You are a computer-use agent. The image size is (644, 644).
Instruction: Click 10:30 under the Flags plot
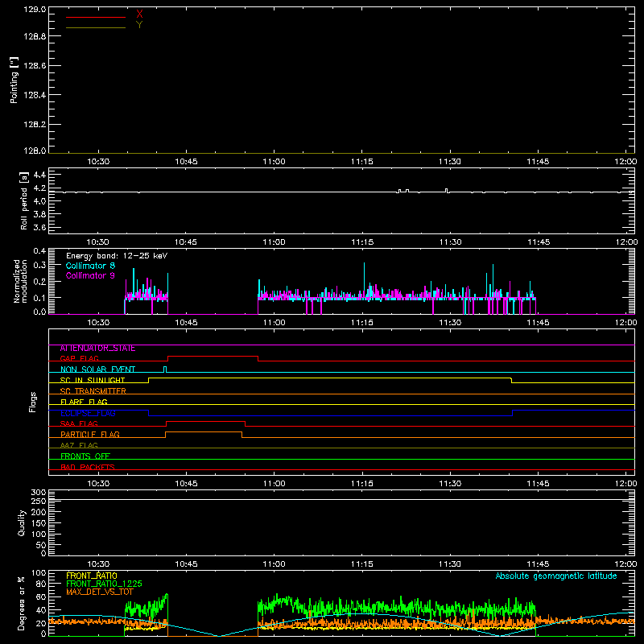[x=98, y=484]
